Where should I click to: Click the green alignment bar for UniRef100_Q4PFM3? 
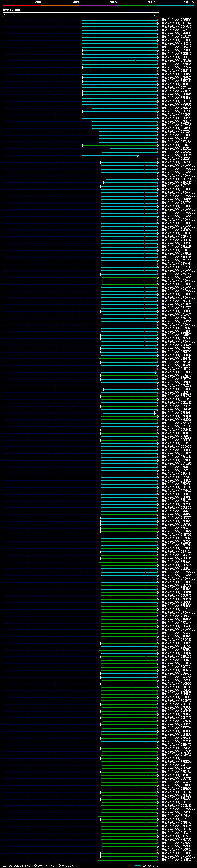coord(129,358)
